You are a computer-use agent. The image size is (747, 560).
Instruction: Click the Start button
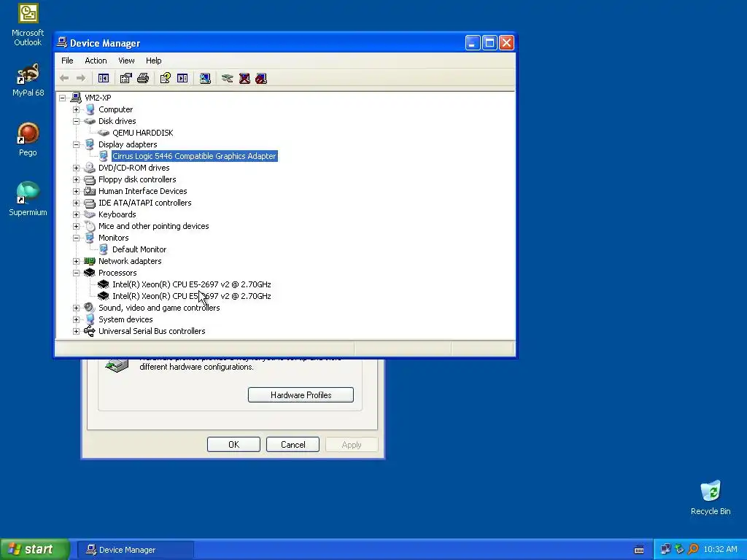tap(35, 550)
